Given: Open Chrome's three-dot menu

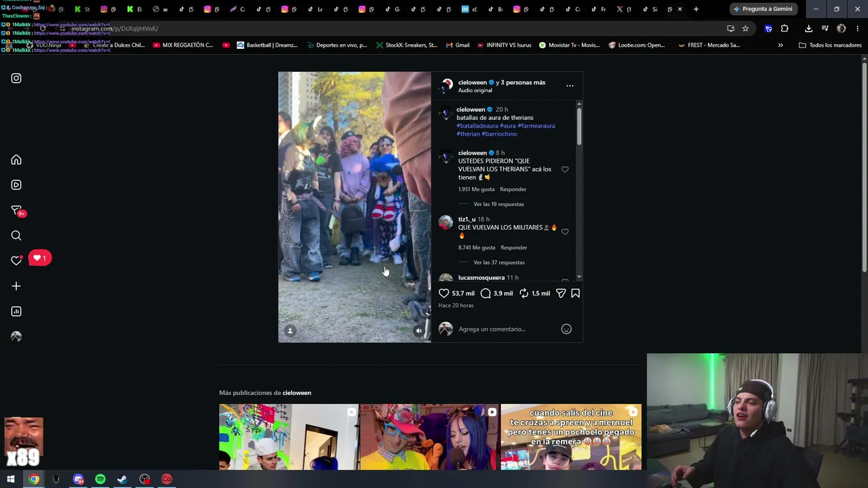Looking at the screenshot, I should pyautogui.click(x=858, y=28).
